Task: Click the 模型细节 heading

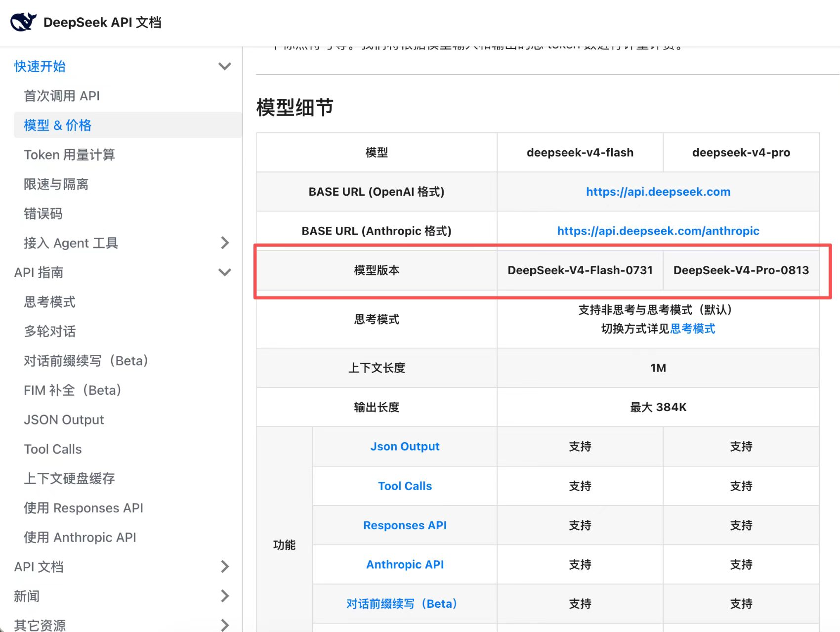Action: click(x=295, y=107)
